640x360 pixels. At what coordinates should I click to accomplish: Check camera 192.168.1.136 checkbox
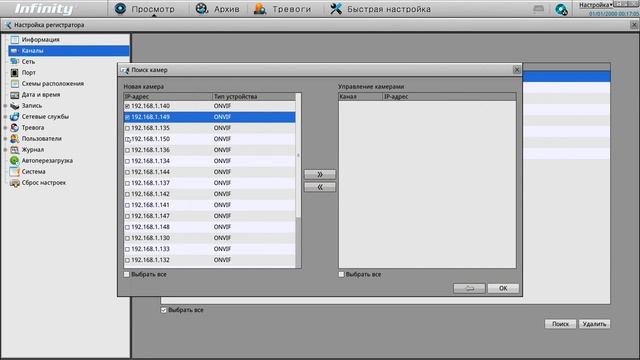pos(127,150)
